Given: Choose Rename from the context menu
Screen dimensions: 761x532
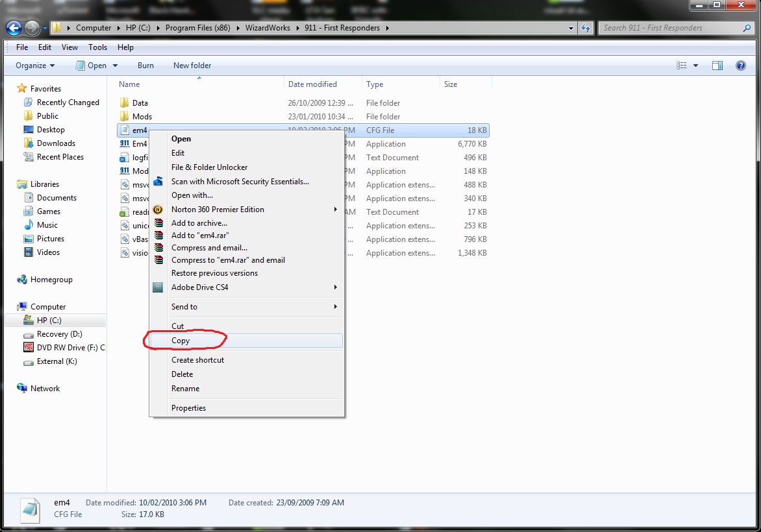Looking at the screenshot, I should pyautogui.click(x=247, y=389).
